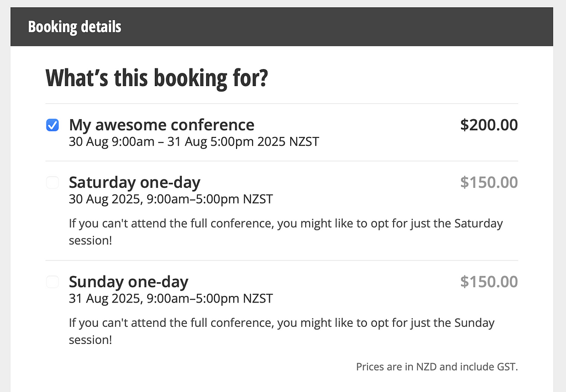Click the 31 Aug 2025 Sunday time line
Screen dimensions: 566x392
click(x=170, y=299)
